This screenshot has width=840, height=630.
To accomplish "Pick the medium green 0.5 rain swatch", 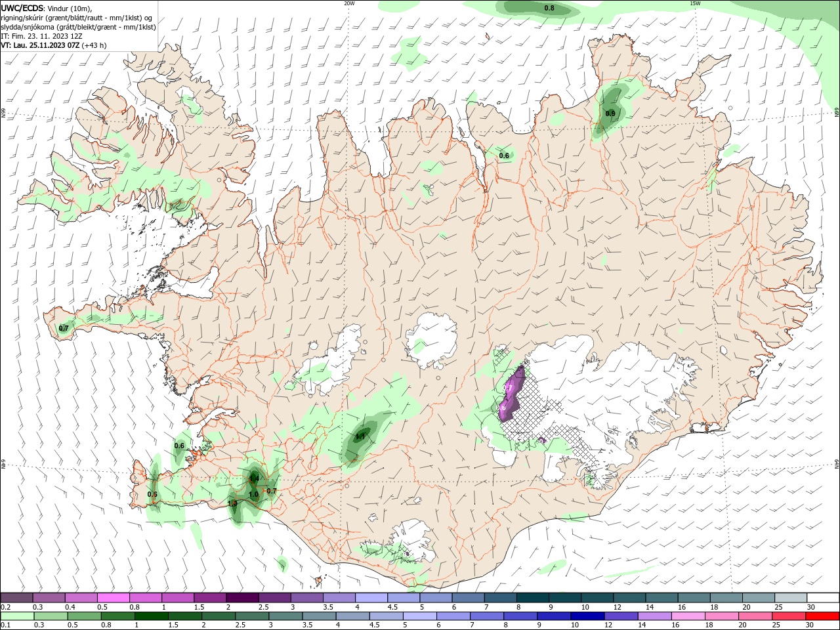I will (85, 616).
